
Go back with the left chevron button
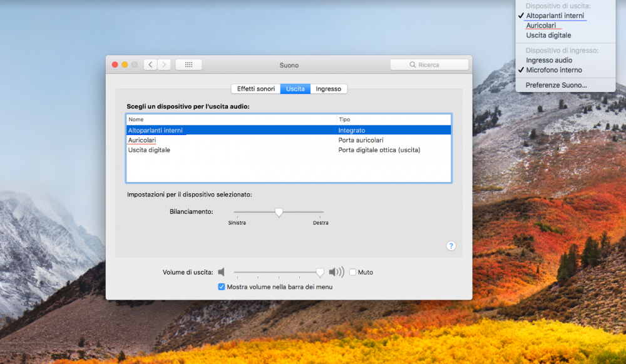150,64
